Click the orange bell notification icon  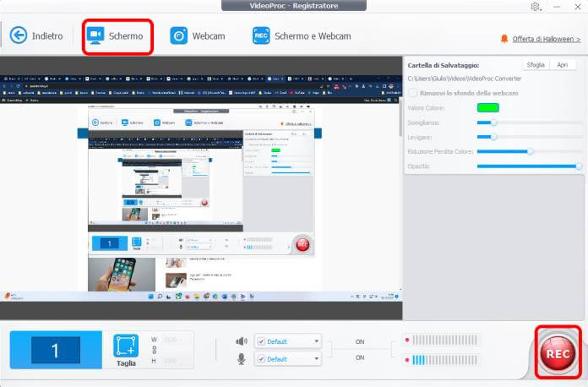pos(504,39)
